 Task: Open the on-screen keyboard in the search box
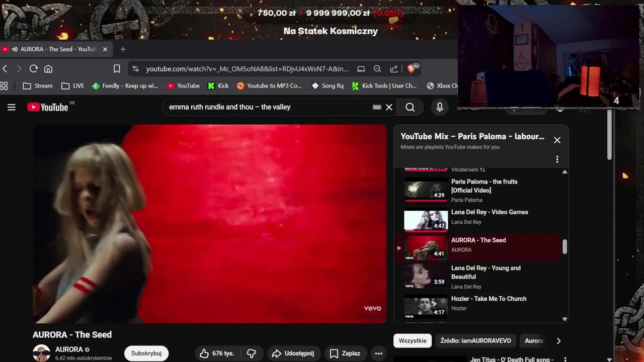(377, 107)
